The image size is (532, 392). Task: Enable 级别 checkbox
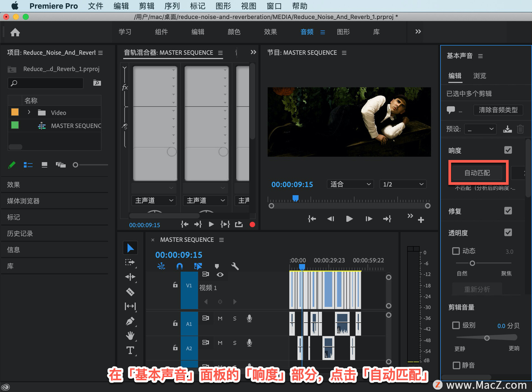tap(456, 325)
